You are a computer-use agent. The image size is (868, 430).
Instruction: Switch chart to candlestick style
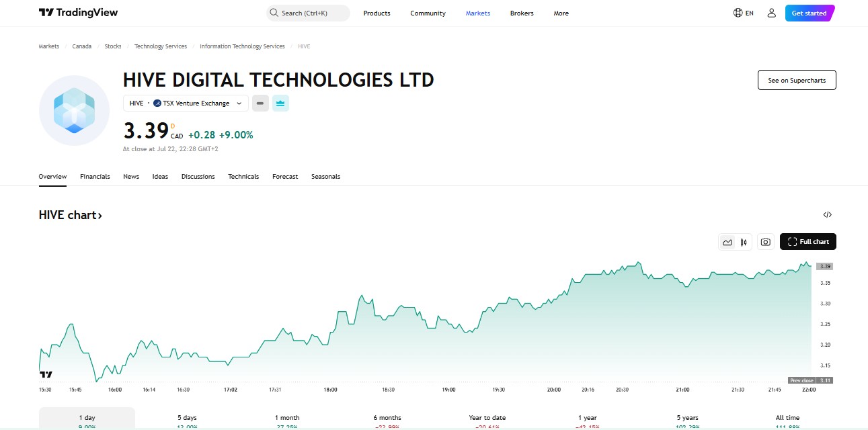point(744,242)
